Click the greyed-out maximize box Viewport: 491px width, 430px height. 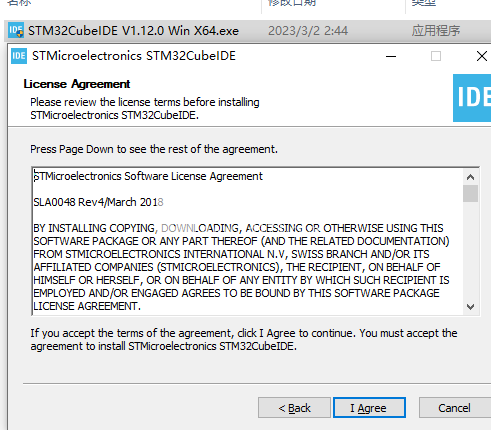coord(436,56)
